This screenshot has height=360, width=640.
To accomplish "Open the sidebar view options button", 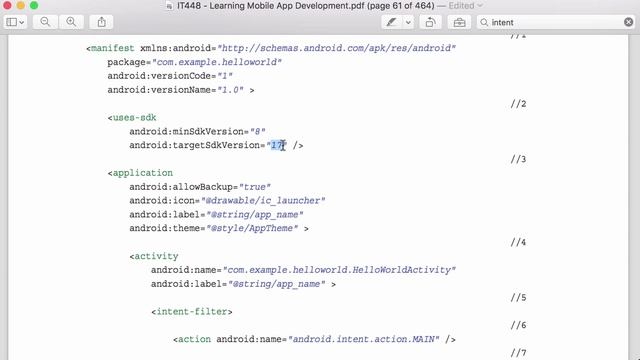I will pos(15,22).
